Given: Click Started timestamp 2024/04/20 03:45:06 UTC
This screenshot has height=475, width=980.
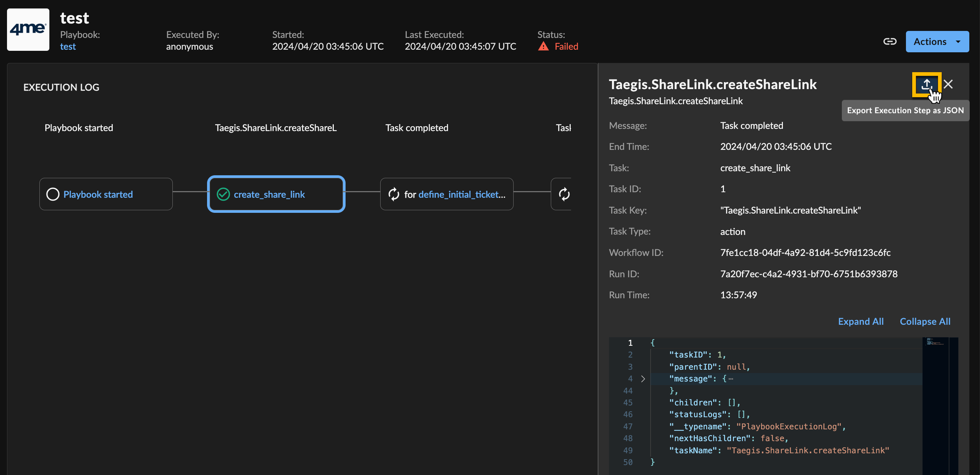Looking at the screenshot, I should click(328, 46).
